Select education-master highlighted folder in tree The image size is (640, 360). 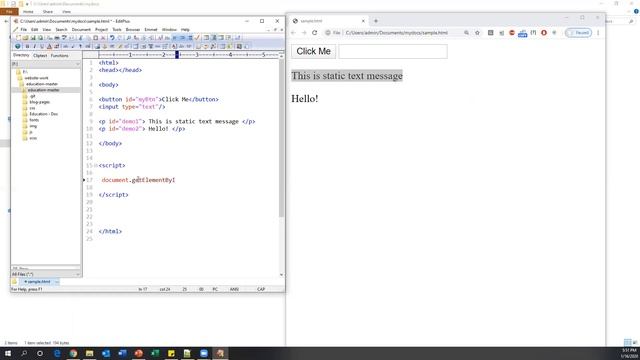[x=43, y=90]
